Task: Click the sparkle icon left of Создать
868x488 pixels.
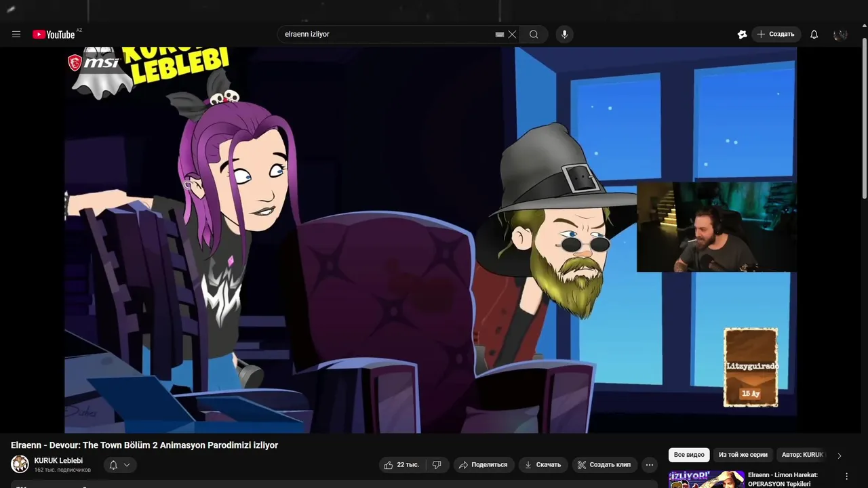Action: pos(742,35)
